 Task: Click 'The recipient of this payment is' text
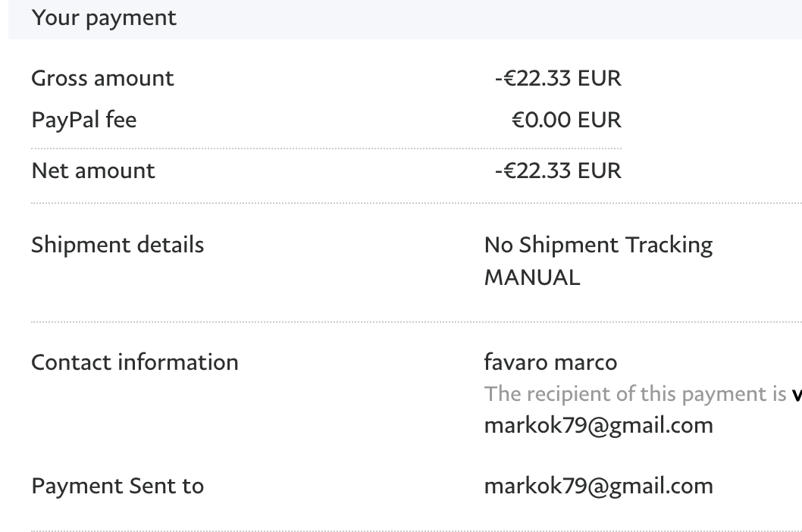tap(634, 394)
